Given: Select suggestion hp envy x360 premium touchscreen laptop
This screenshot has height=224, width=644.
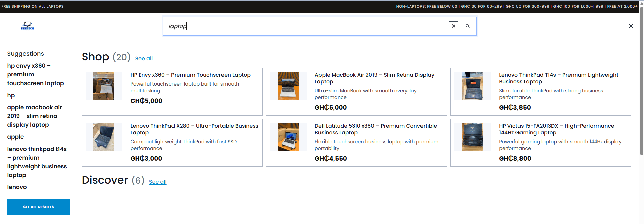Looking at the screenshot, I should [x=36, y=74].
